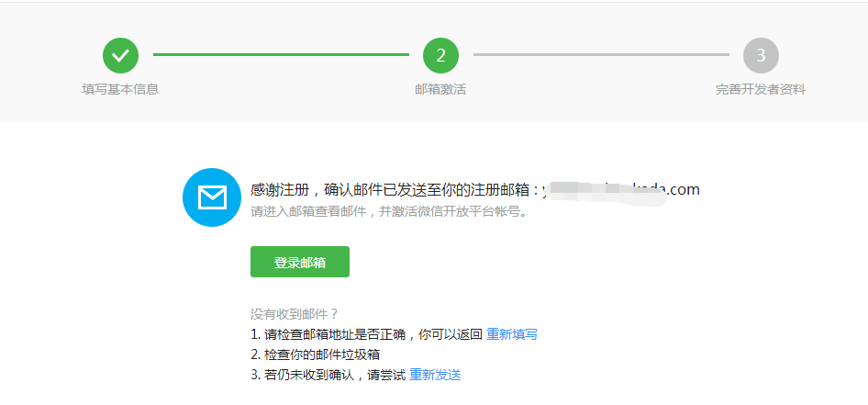868x405 pixels.
Task: Select the 邮箱激活 step label
Action: point(440,90)
